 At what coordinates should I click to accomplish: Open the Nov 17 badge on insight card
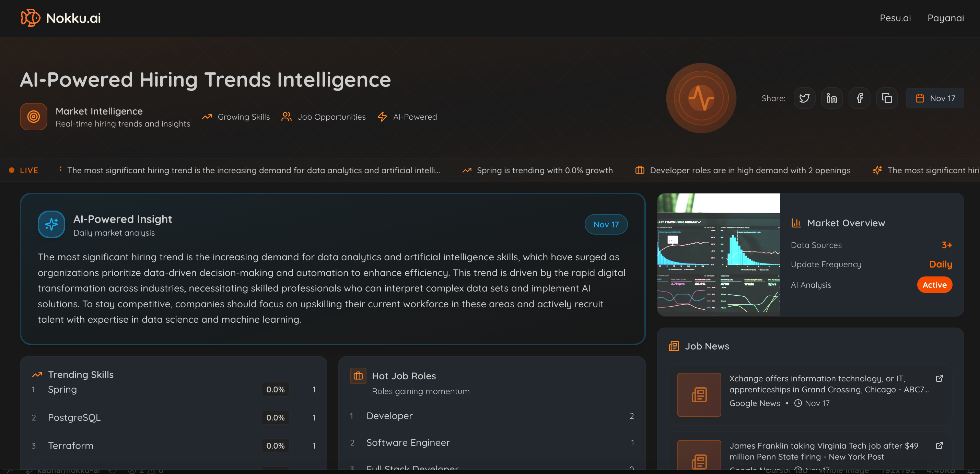coord(606,224)
